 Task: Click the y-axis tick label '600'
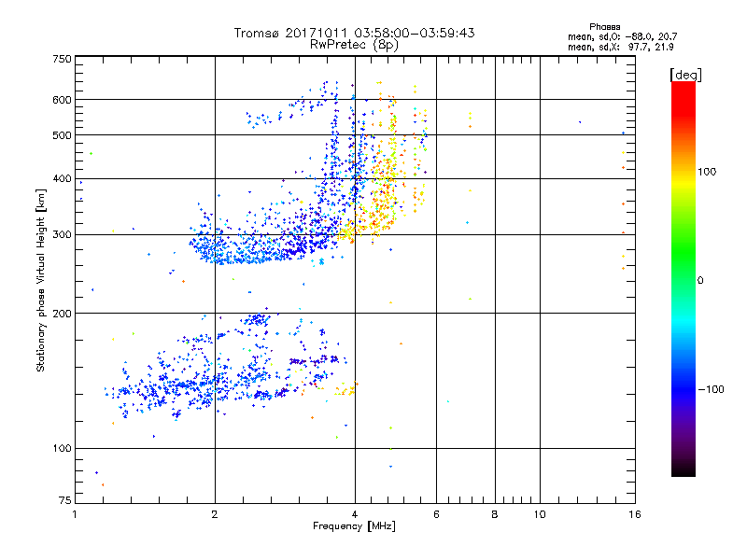63,100
